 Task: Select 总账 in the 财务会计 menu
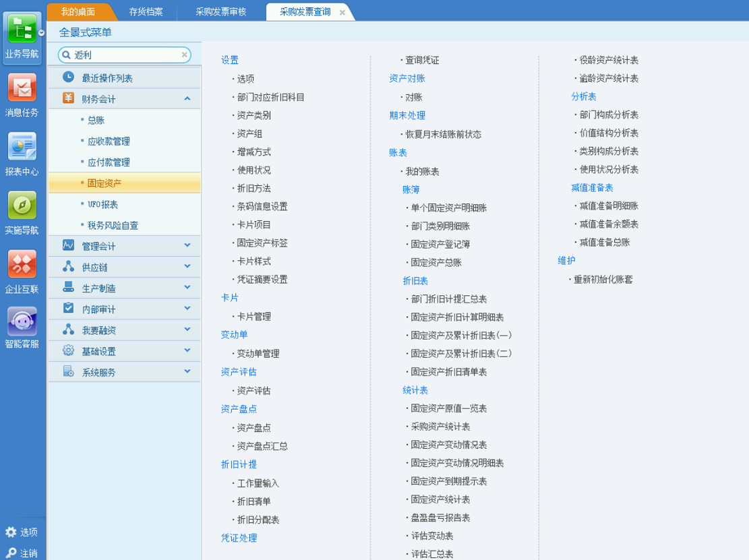tap(96, 121)
